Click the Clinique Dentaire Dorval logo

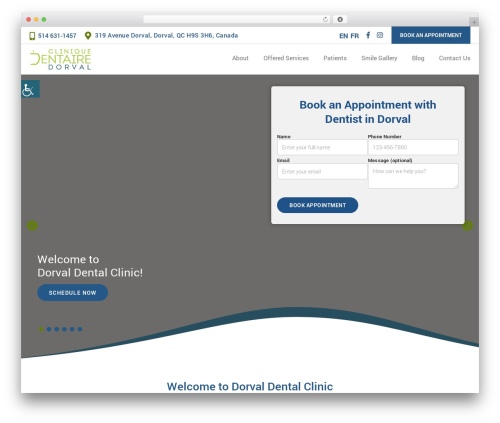61,59
